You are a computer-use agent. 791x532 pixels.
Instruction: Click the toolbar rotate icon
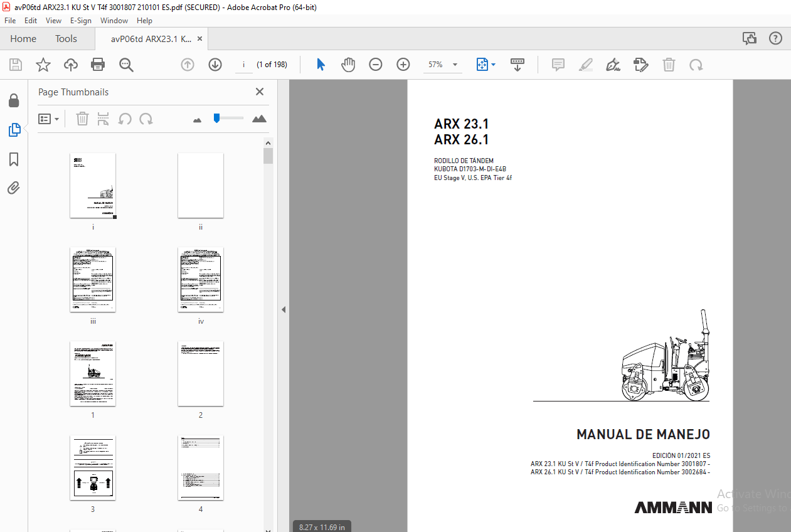696,65
